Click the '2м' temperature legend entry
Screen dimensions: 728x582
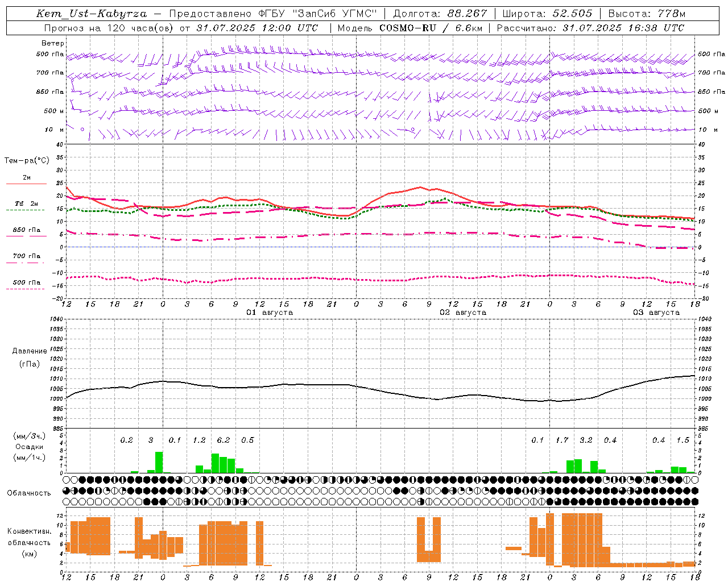click(27, 178)
